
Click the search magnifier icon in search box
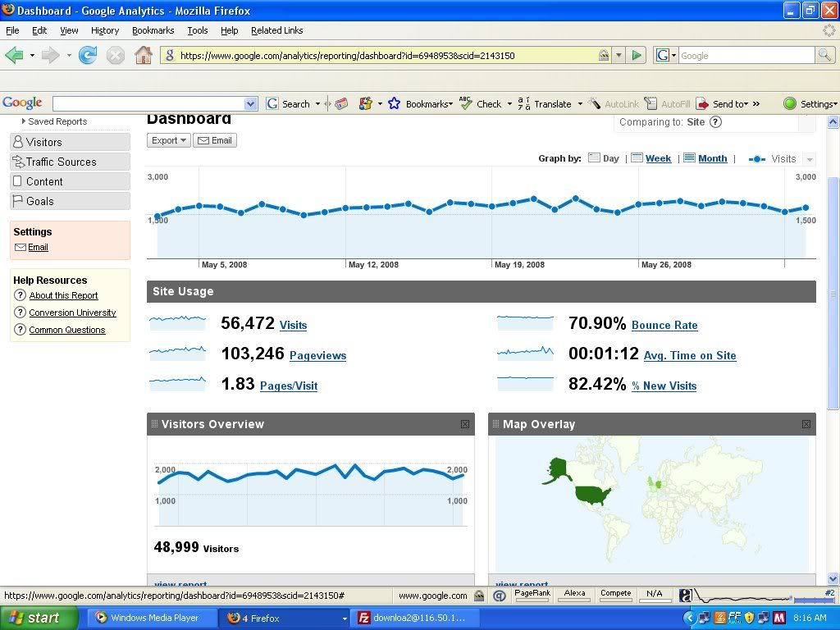824,56
